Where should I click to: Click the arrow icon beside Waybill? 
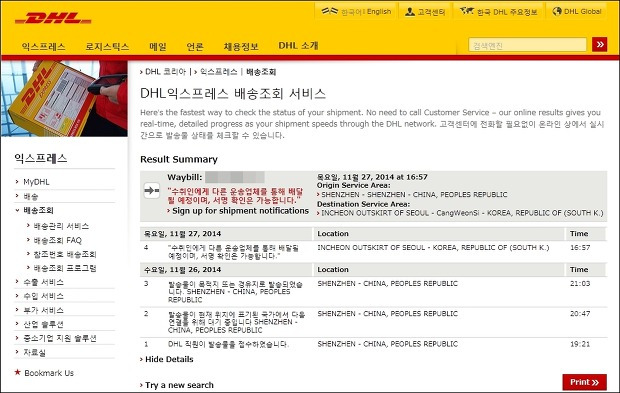(151, 191)
